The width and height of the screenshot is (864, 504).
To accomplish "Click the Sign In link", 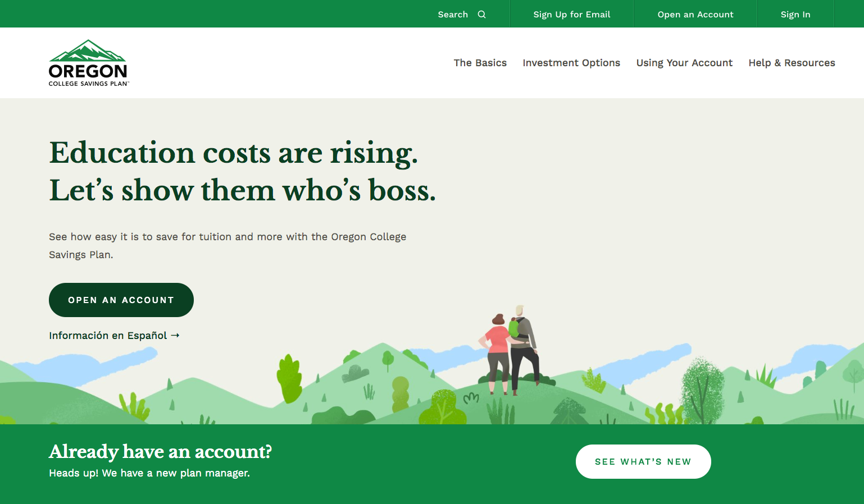I will [795, 15].
